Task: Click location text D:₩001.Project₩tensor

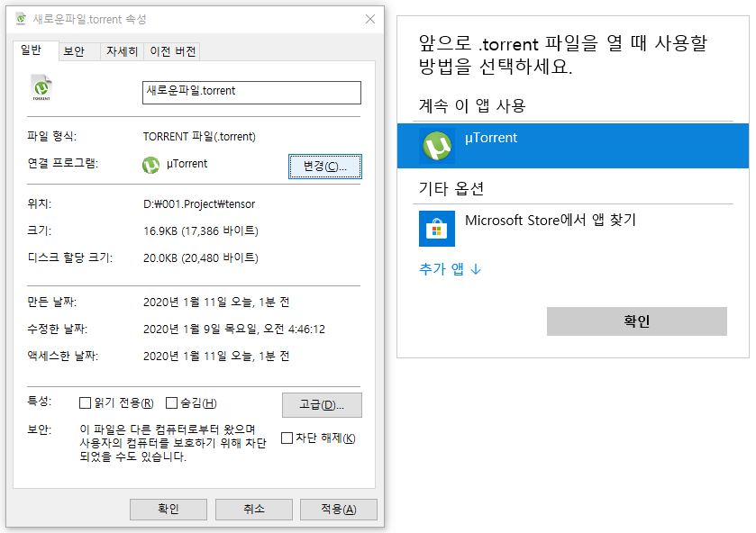Action: coord(199,204)
